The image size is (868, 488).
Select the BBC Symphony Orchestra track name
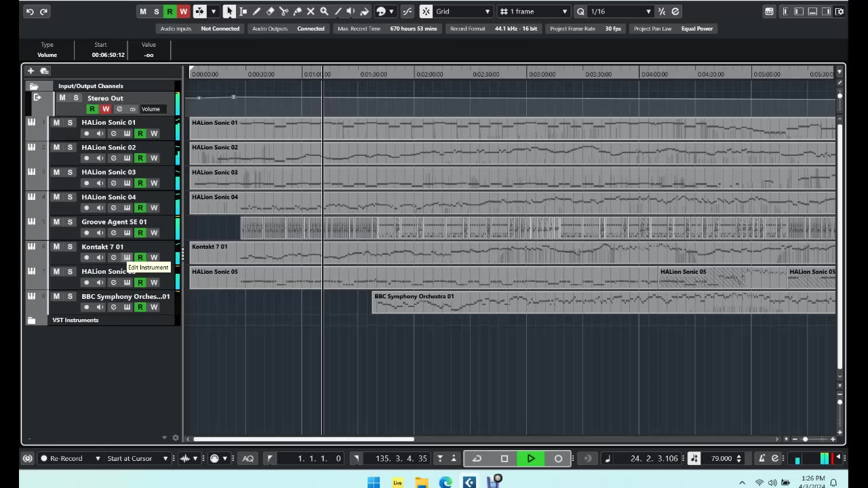coord(125,296)
